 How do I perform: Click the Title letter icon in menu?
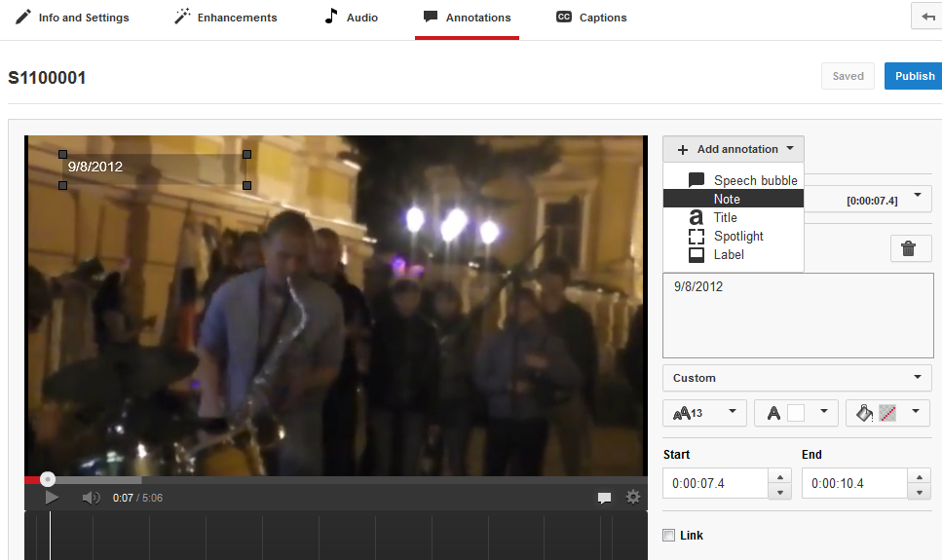[x=696, y=217]
